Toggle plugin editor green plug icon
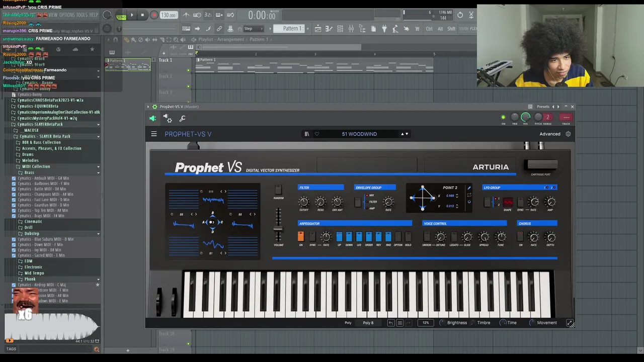This screenshot has width=644, height=362. tap(152, 118)
